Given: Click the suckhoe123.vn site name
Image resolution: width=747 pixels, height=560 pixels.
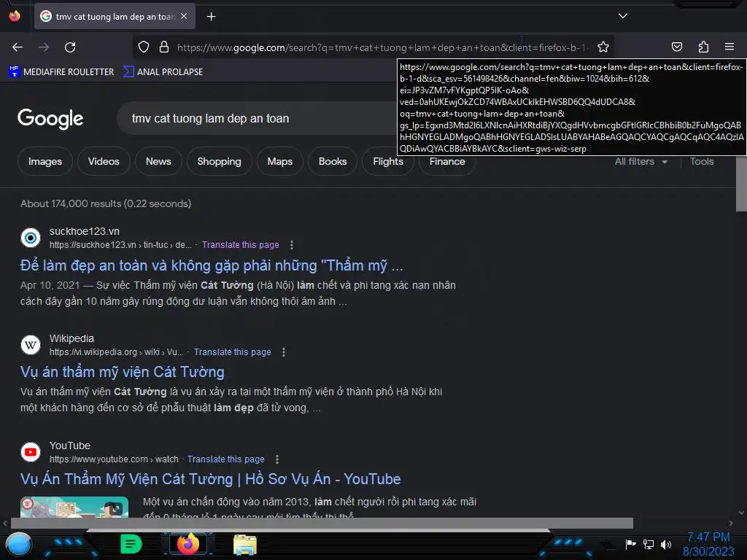Looking at the screenshot, I should (85, 231).
